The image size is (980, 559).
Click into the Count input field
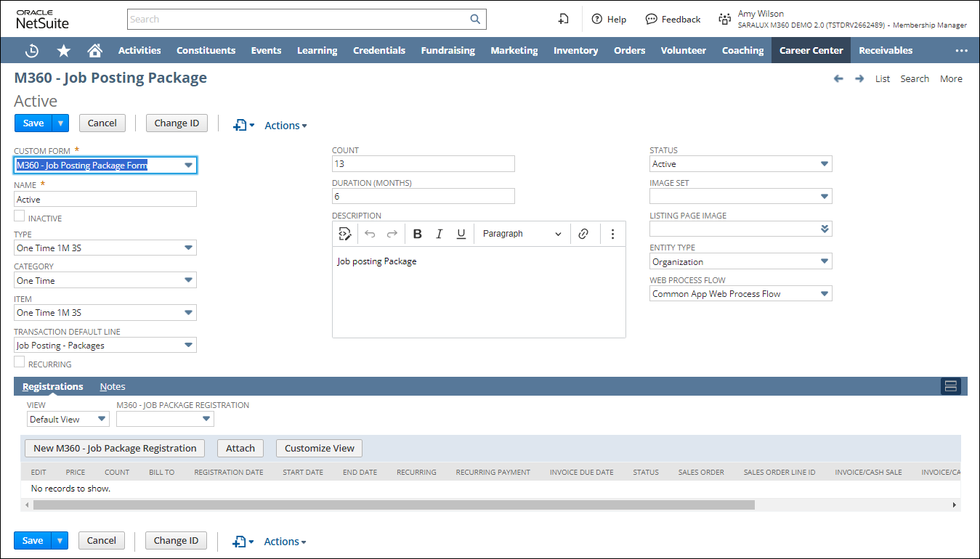tap(423, 164)
